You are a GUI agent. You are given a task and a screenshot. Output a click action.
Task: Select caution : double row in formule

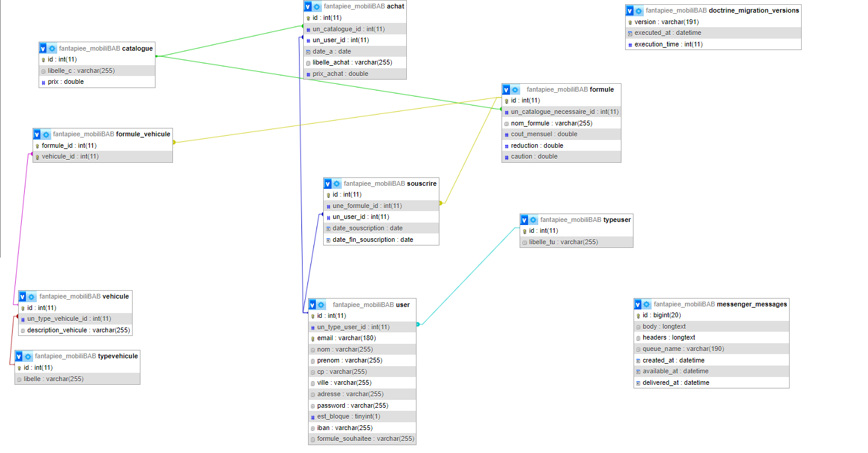(561, 157)
